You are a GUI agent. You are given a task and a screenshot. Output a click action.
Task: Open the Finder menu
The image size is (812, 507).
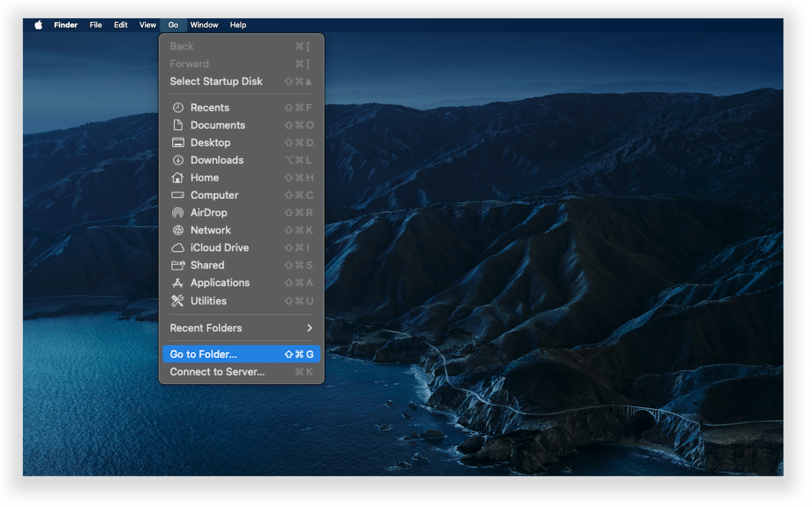pos(66,25)
